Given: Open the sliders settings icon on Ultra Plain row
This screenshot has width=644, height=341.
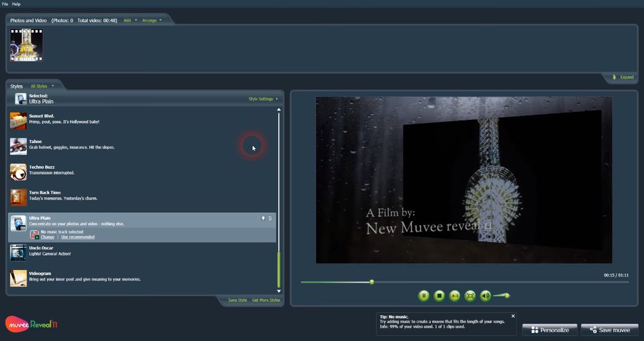Looking at the screenshot, I should (x=270, y=219).
